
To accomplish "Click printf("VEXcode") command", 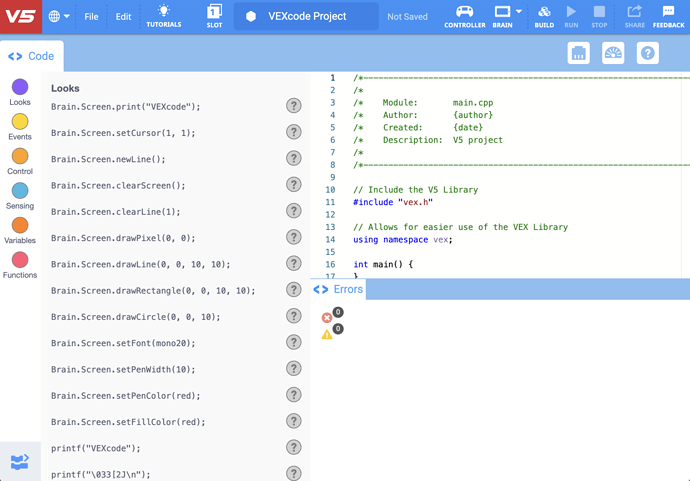I will [x=95, y=448].
